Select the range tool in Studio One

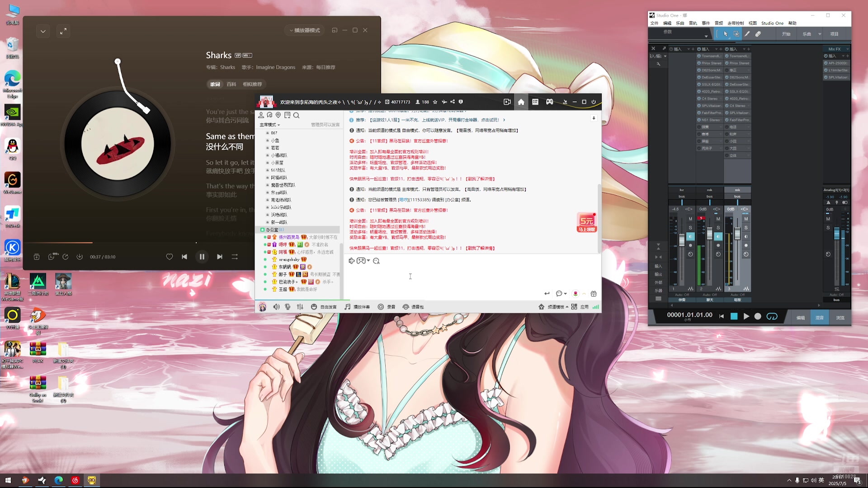click(736, 34)
